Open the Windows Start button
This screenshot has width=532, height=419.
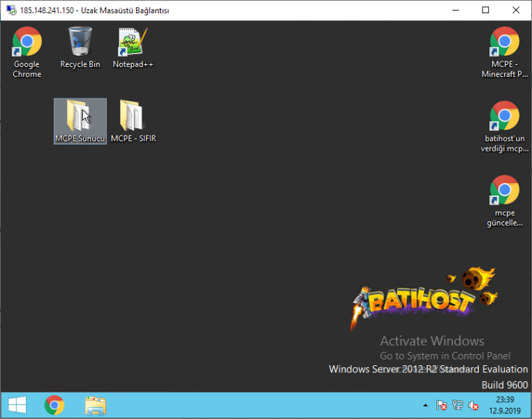(17, 405)
